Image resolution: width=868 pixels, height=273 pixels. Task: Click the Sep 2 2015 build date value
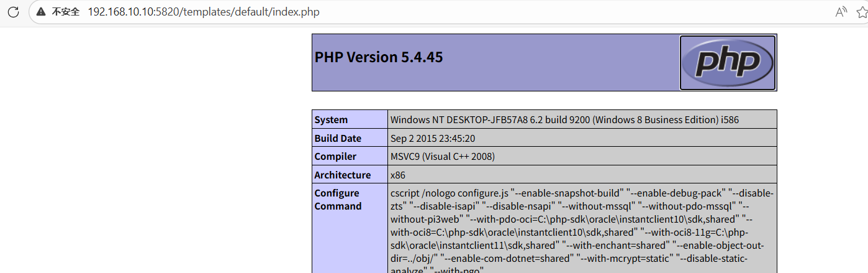click(x=433, y=139)
